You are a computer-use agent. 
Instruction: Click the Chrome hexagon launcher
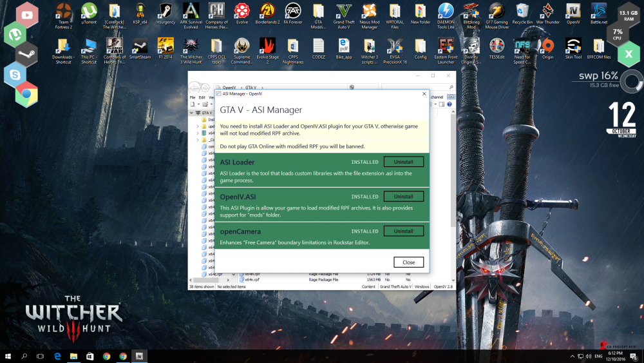26,95
